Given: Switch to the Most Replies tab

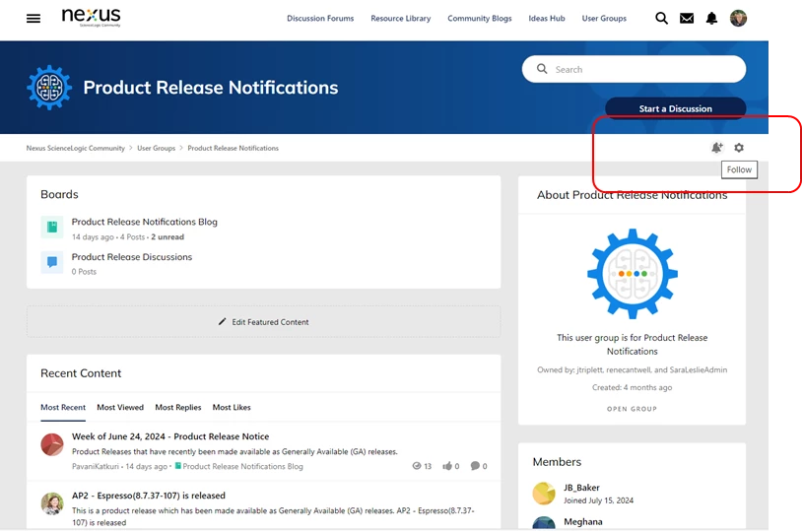Looking at the screenshot, I should pos(178,408).
